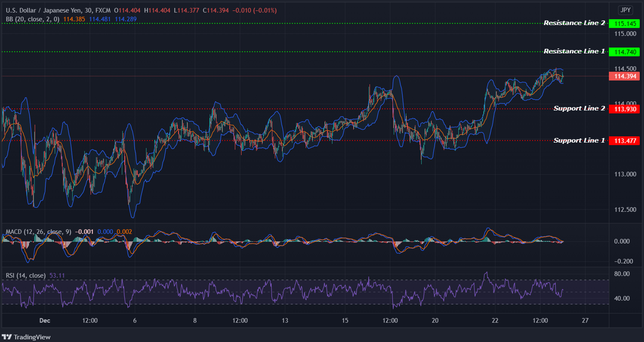This screenshot has width=644, height=342.
Task: Click the Support Line 1 text label
Action: [579, 140]
